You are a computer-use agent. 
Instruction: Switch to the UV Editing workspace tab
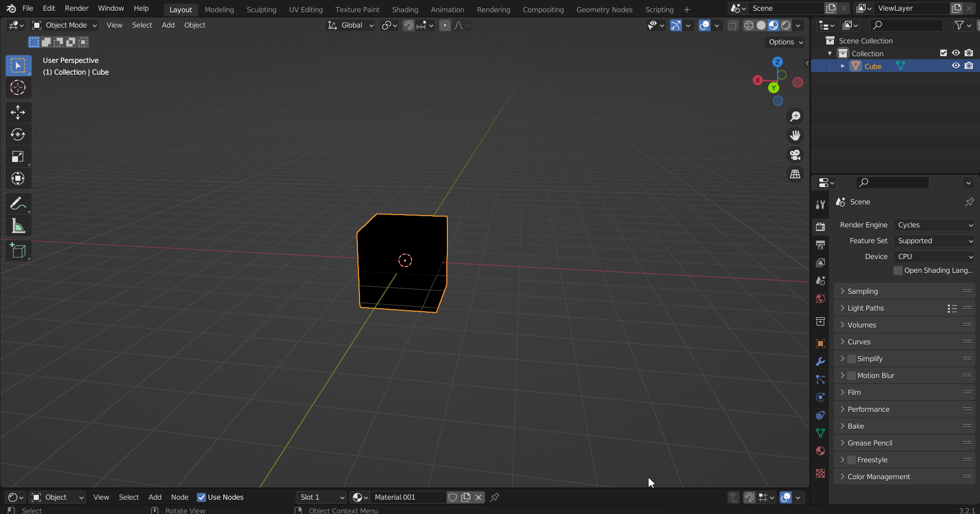pyautogui.click(x=306, y=10)
